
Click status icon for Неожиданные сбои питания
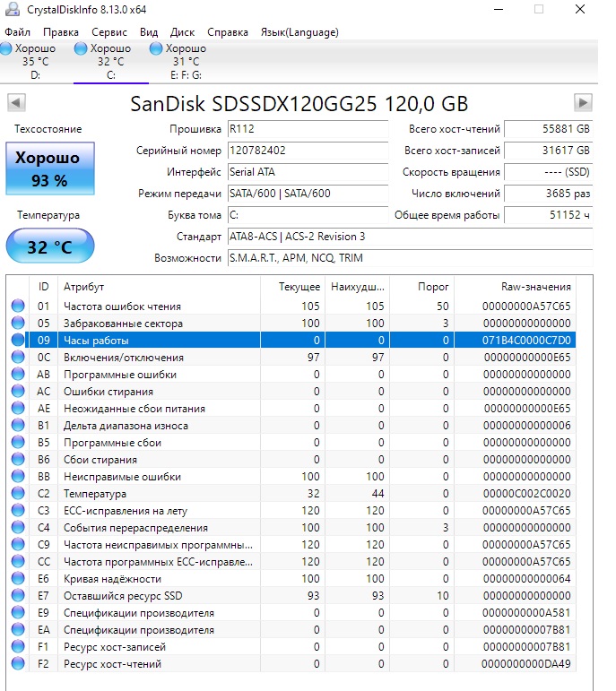point(18,408)
